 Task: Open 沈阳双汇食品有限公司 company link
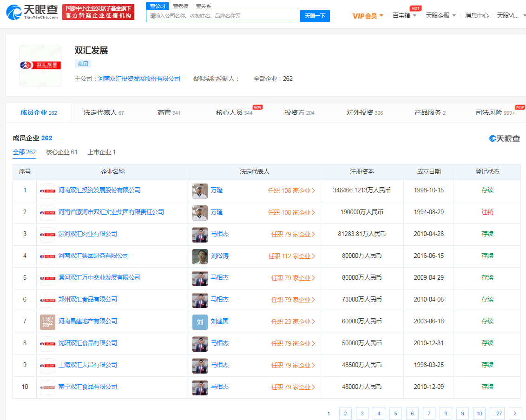click(x=87, y=343)
